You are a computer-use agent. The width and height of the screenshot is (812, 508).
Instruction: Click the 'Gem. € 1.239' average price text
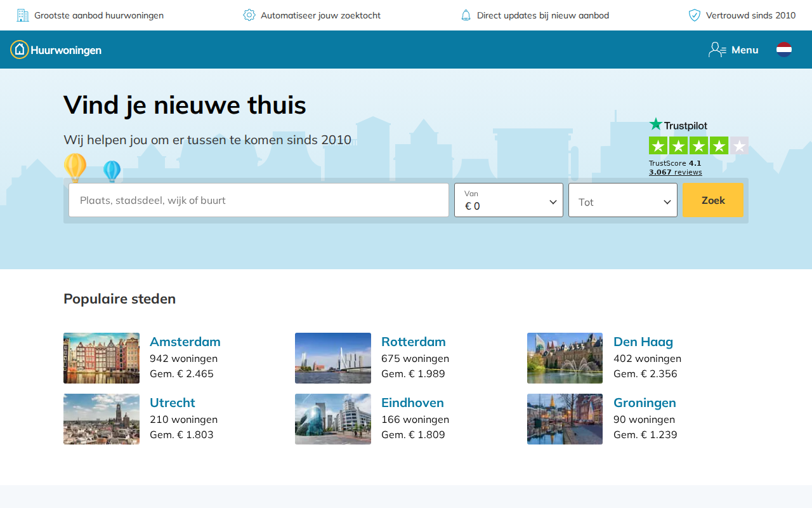coord(645,434)
